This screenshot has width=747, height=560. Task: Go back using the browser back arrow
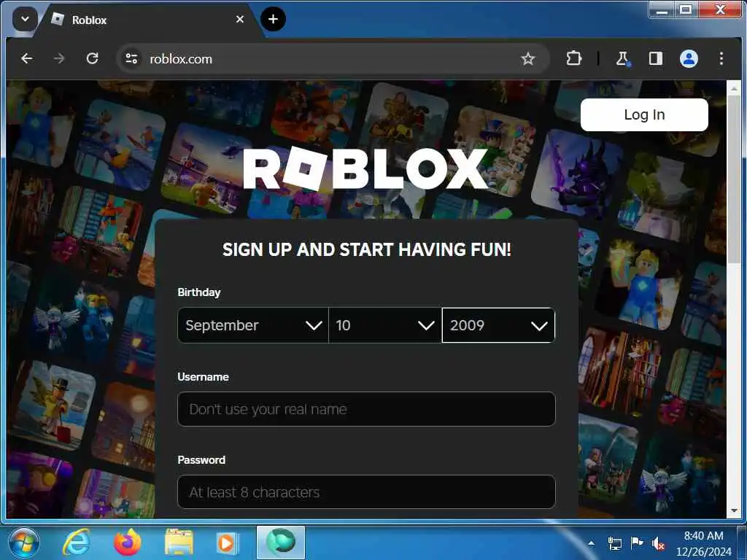point(27,58)
